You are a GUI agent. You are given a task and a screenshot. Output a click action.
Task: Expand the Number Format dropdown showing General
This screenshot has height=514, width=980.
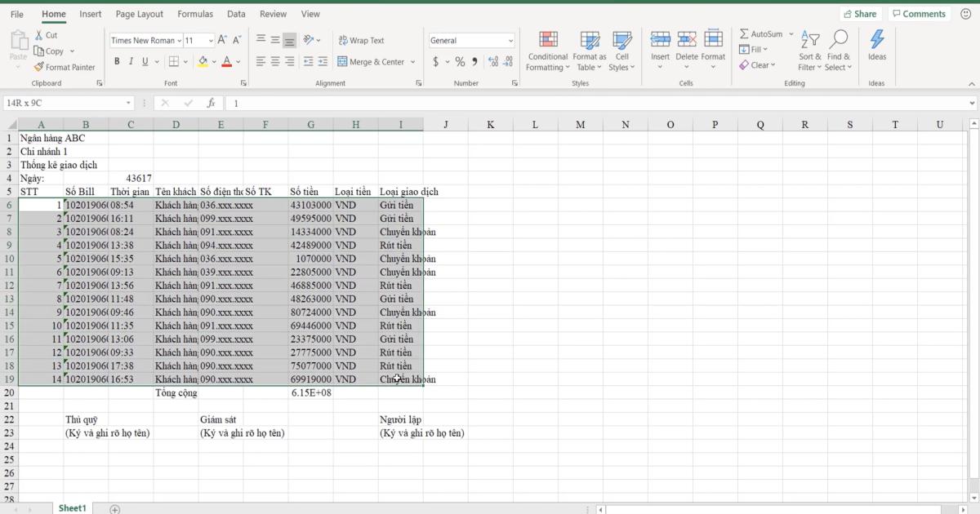click(511, 40)
